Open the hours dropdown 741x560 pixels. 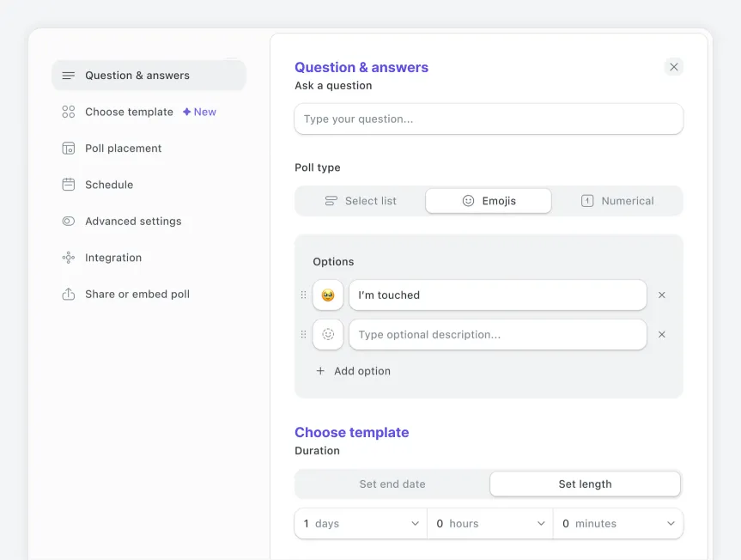(x=490, y=524)
